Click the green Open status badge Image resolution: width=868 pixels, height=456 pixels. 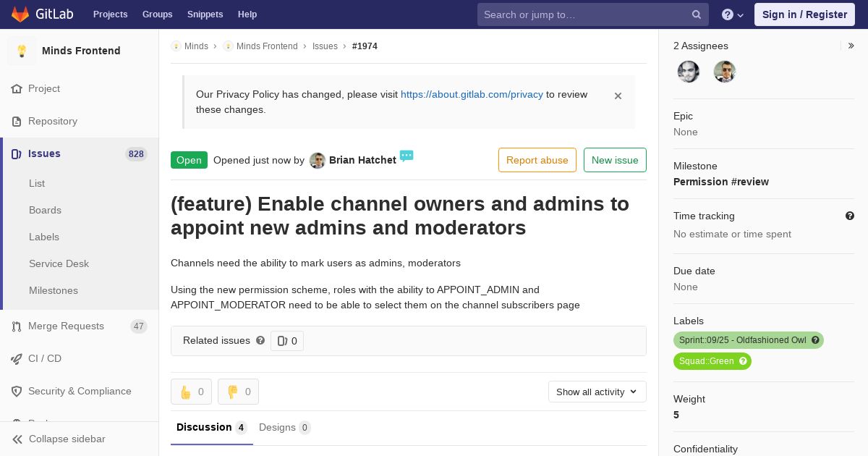tap(189, 160)
